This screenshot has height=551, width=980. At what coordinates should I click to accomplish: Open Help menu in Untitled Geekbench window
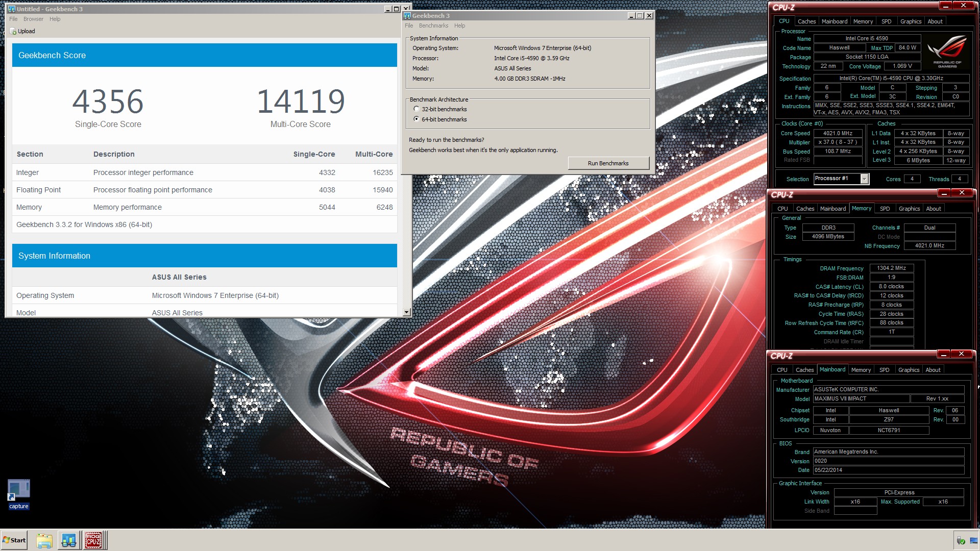click(x=55, y=19)
